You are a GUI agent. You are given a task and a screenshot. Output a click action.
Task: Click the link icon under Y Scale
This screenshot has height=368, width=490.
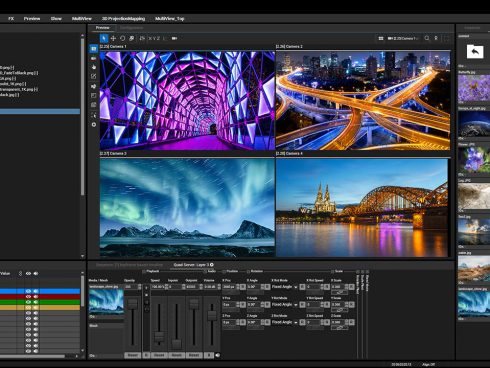click(x=340, y=310)
